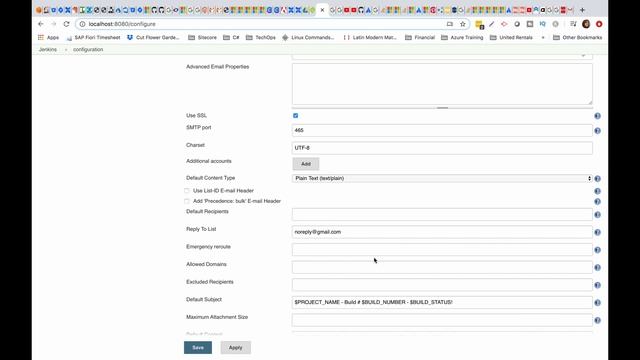
Task: Click the yellow note extension icon
Action: (x=480, y=24)
